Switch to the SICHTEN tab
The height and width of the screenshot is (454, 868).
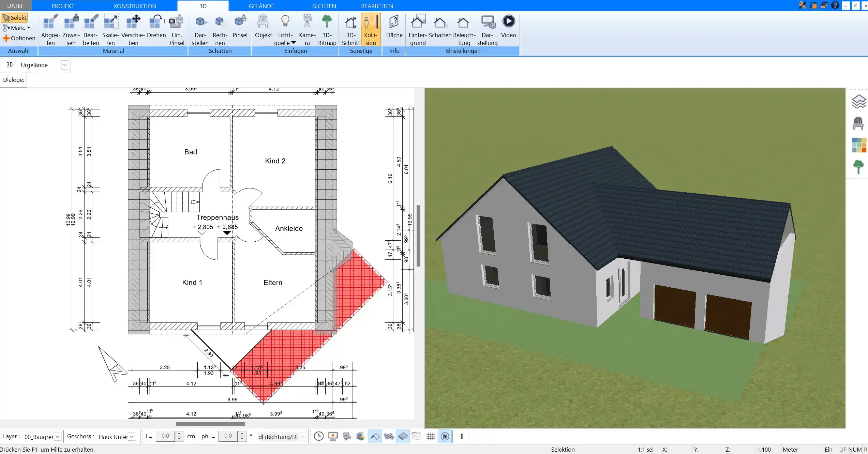click(x=325, y=6)
